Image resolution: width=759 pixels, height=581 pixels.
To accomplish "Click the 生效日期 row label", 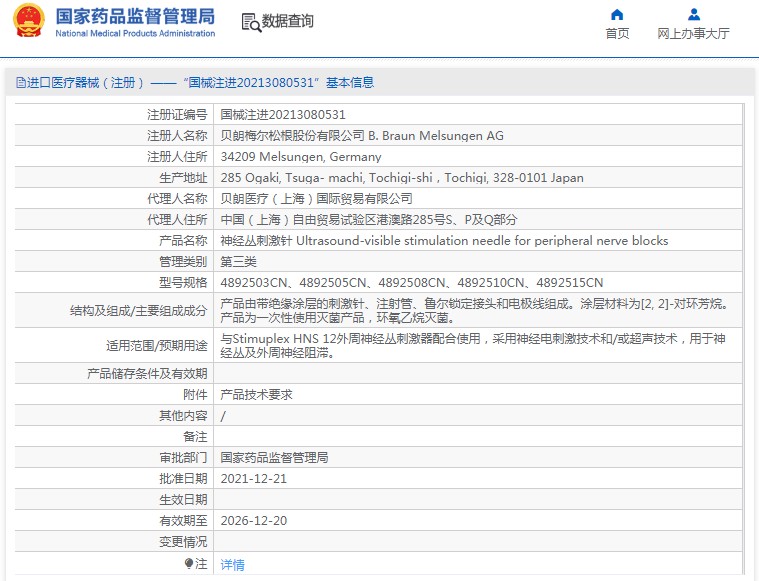I will click(183, 500).
